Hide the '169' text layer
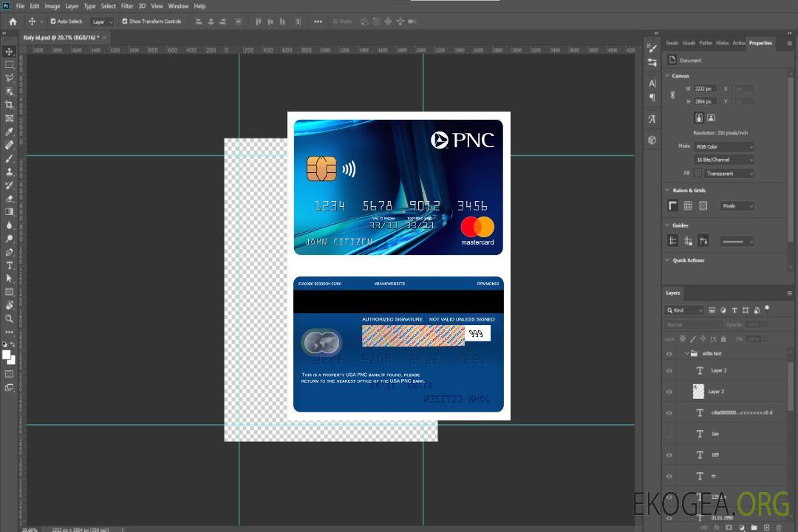 669,455
